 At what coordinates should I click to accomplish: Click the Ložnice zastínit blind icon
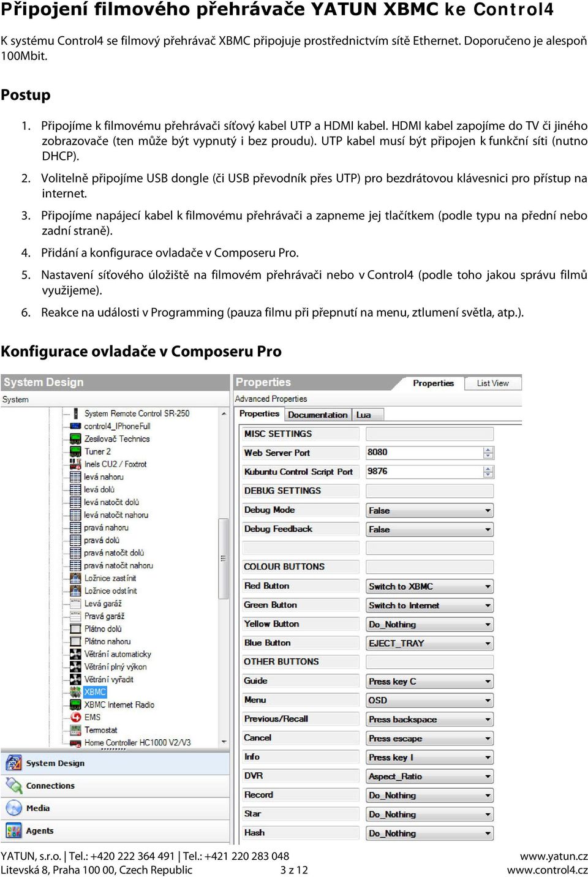pos(75,578)
